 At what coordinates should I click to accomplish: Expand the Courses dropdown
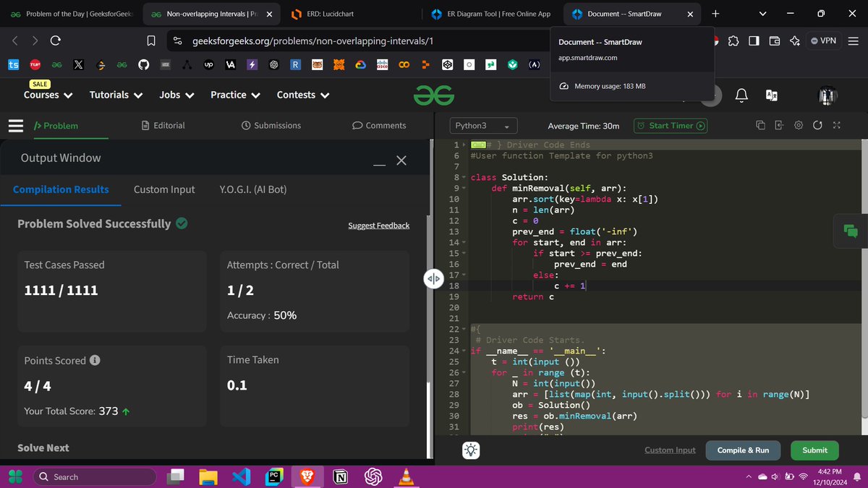click(x=48, y=95)
